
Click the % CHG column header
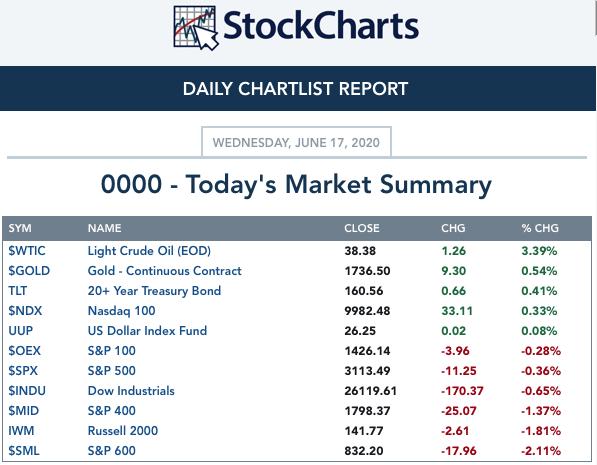click(x=540, y=228)
